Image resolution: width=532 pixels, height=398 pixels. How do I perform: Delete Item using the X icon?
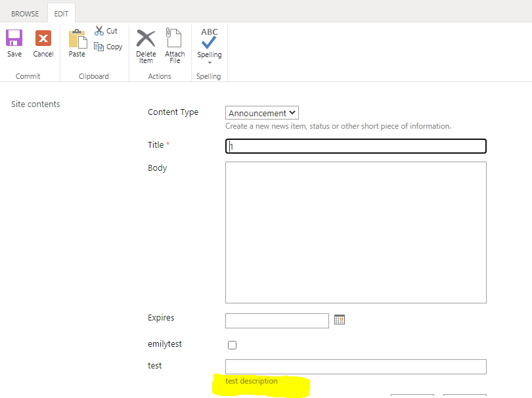[146, 38]
